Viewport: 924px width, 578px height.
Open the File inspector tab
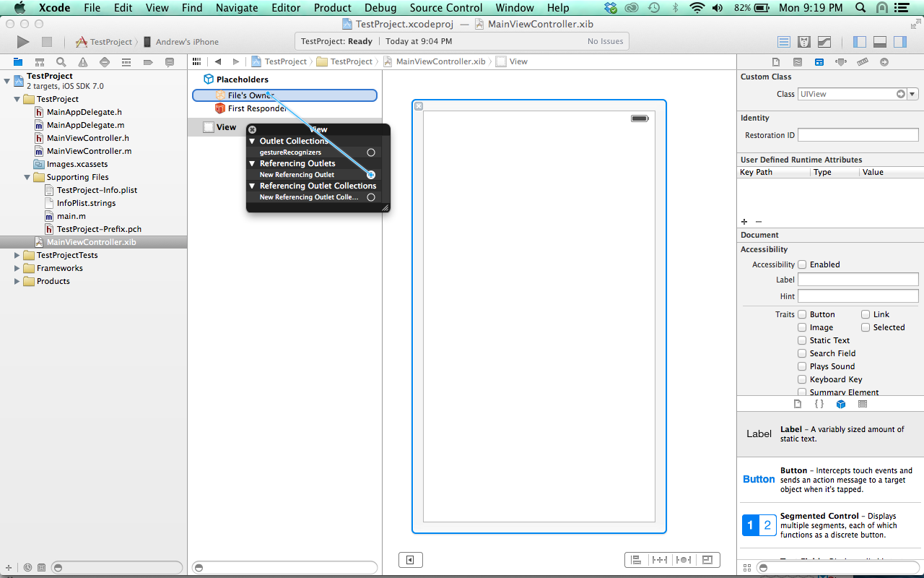click(776, 62)
